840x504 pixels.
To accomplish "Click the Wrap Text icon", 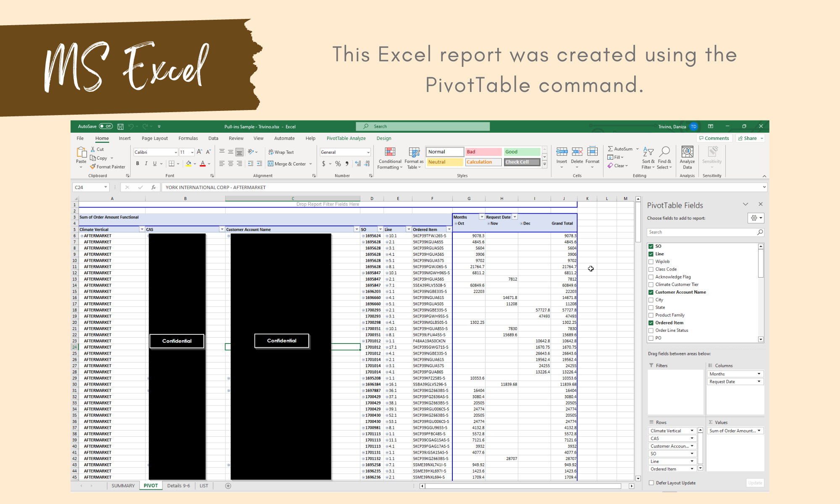I will coord(271,152).
